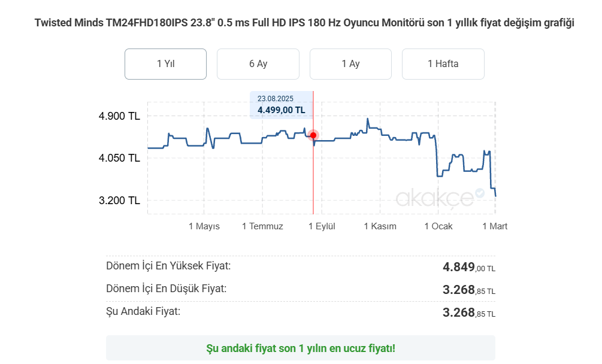Click the 4.900 TL axis label
This screenshot has width=602, height=364.
[x=119, y=116]
